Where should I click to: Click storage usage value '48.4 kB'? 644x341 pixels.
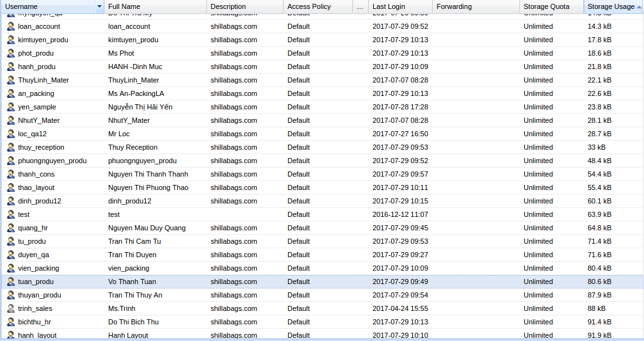pyautogui.click(x=599, y=161)
